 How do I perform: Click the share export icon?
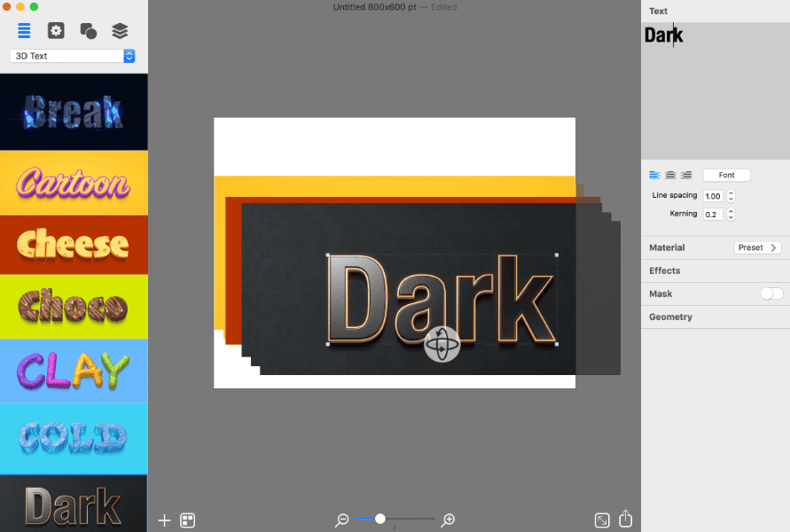(625, 519)
